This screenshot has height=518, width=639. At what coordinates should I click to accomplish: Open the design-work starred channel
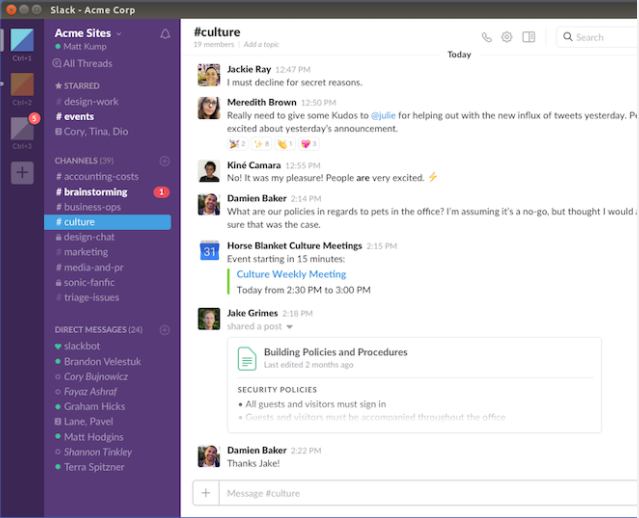click(87, 101)
